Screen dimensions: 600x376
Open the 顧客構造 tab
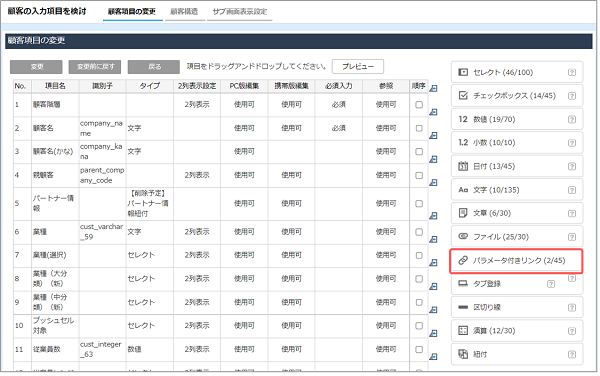[184, 11]
